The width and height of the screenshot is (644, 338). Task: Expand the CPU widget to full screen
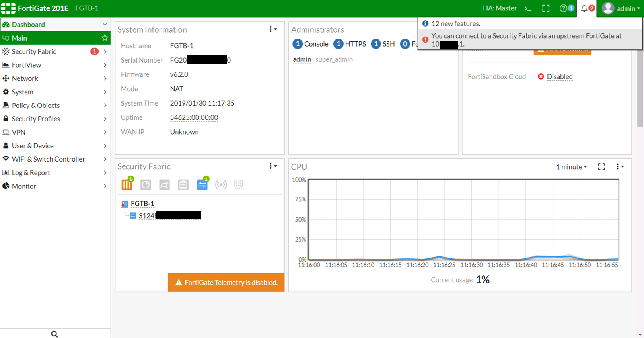point(601,167)
